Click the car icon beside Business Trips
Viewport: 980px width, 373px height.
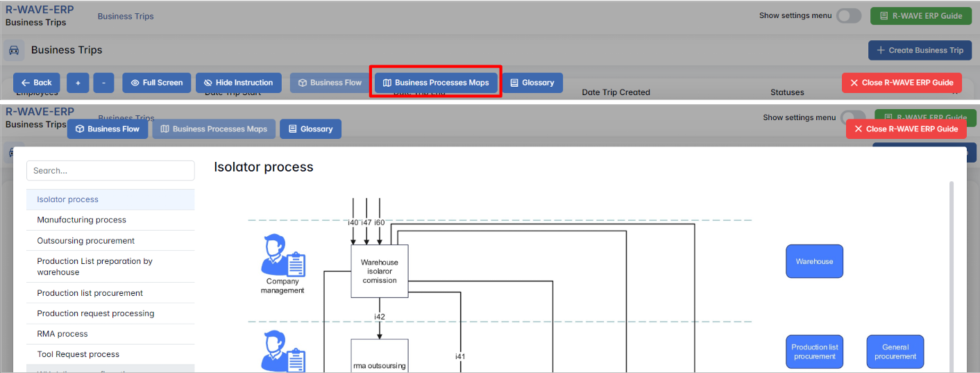click(14, 50)
